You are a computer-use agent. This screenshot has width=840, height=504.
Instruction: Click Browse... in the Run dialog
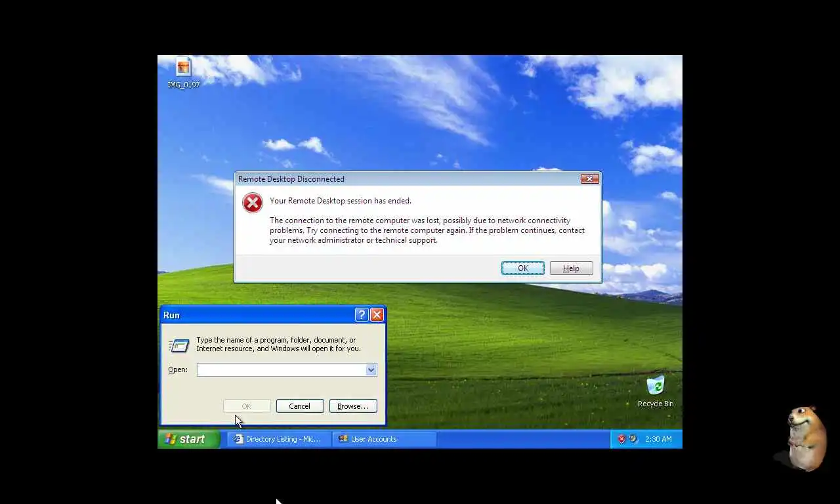point(353,406)
